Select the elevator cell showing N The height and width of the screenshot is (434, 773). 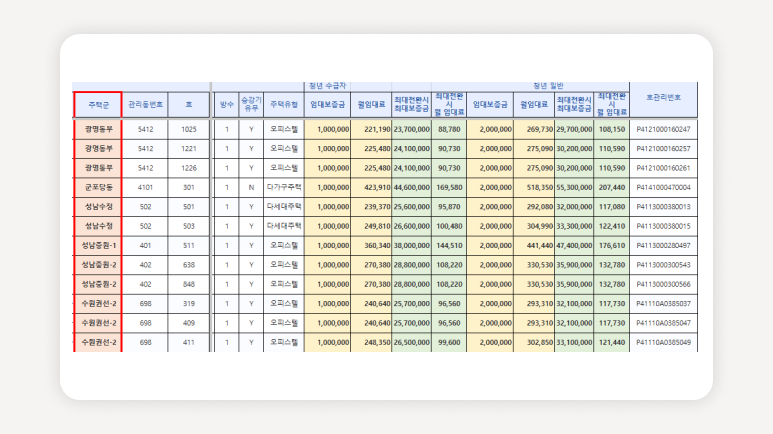pyautogui.click(x=251, y=187)
